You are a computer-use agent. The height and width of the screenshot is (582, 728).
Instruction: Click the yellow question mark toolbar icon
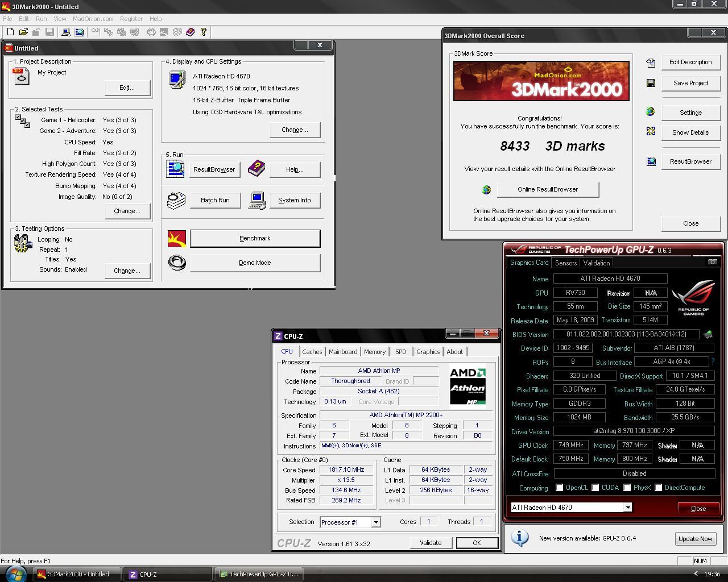[204, 32]
